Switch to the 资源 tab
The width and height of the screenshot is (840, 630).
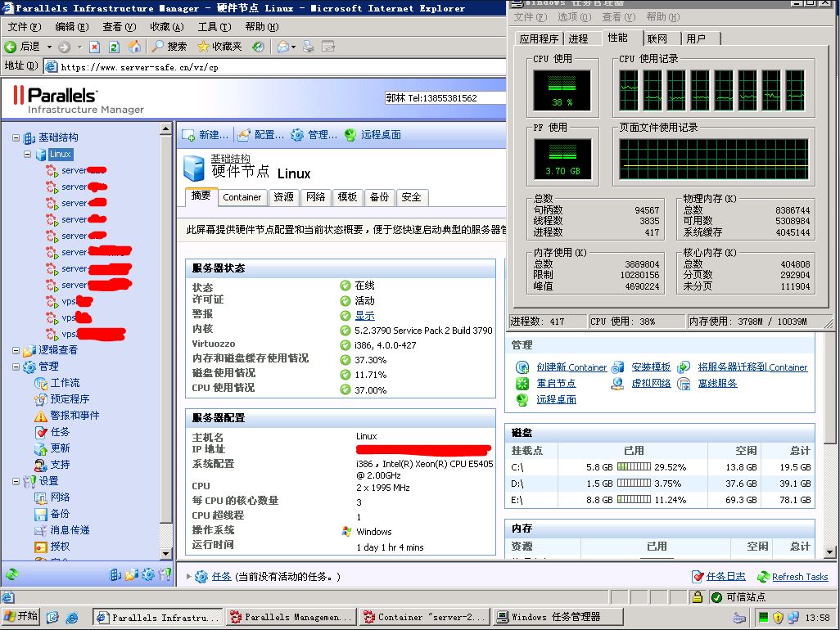pyautogui.click(x=283, y=197)
